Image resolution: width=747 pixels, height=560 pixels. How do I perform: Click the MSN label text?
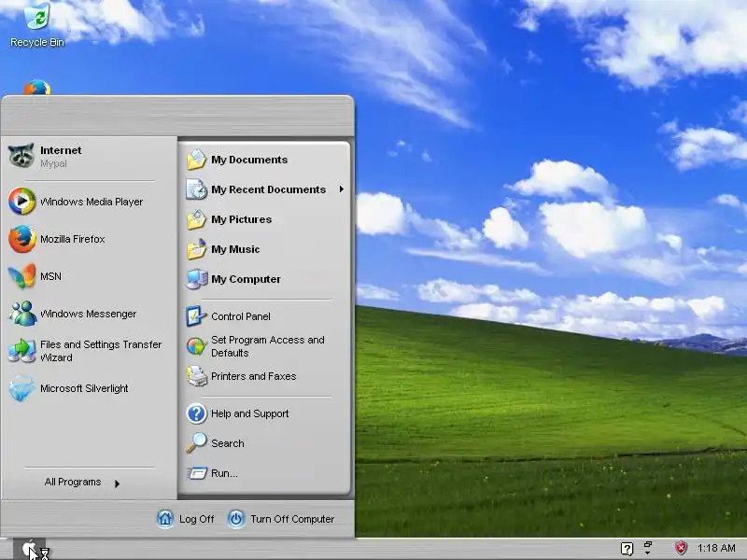(50, 276)
